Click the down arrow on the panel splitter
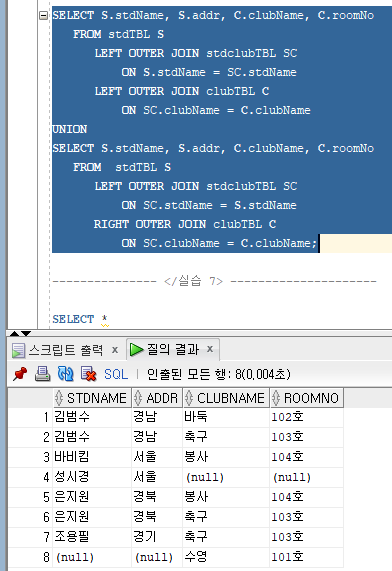This screenshot has height=571, width=392. (x=26, y=334)
